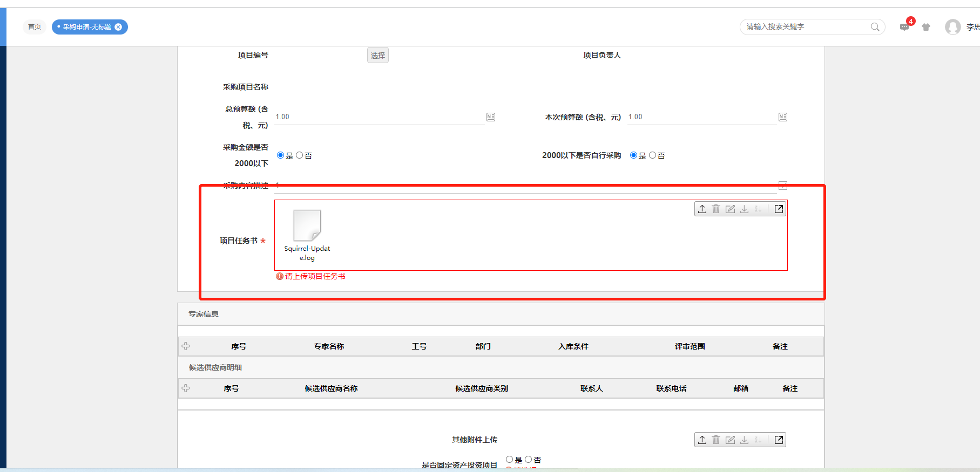Select 是 for 是否固定资产投资项目

pyautogui.click(x=509, y=460)
